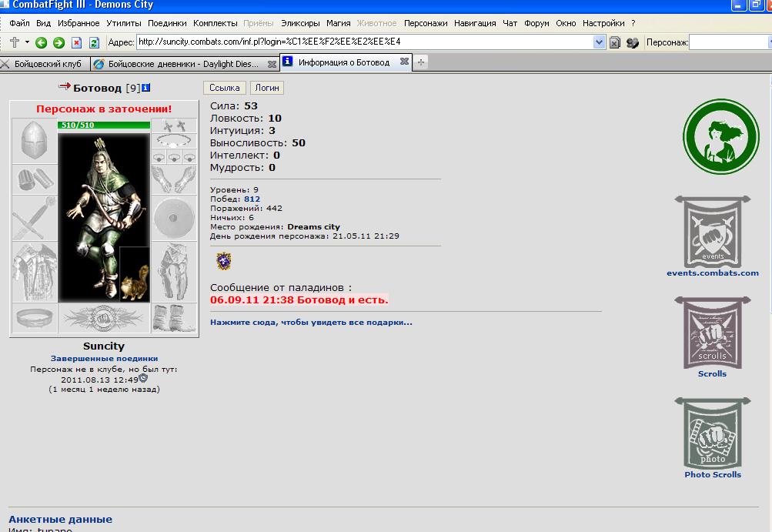Stop page loading with the red X icon

point(76,43)
